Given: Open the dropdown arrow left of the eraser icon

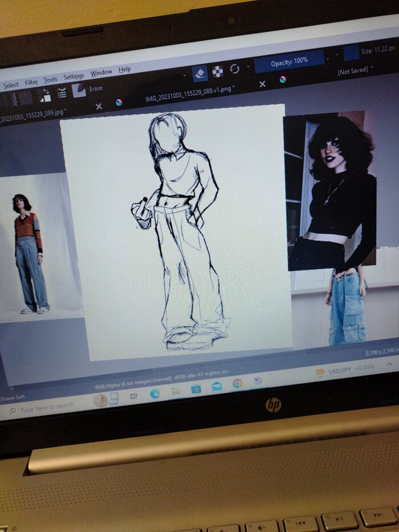Looking at the screenshot, I should coord(185,76).
